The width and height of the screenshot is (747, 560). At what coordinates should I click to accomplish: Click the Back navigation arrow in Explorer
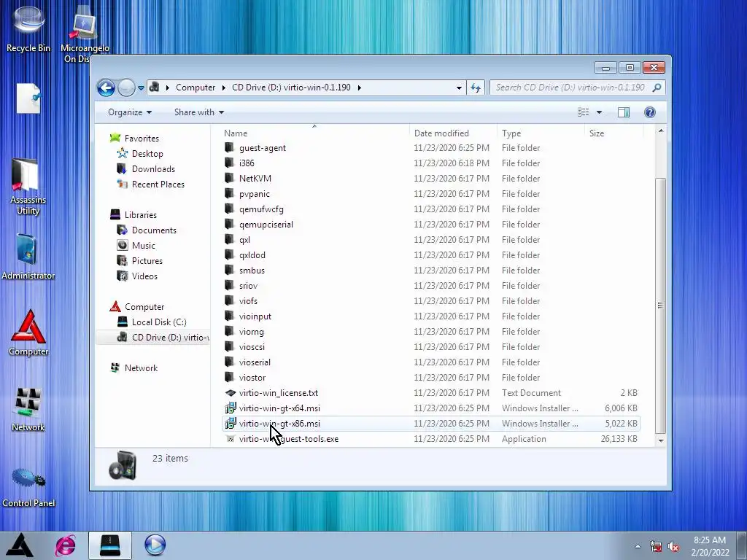click(106, 87)
